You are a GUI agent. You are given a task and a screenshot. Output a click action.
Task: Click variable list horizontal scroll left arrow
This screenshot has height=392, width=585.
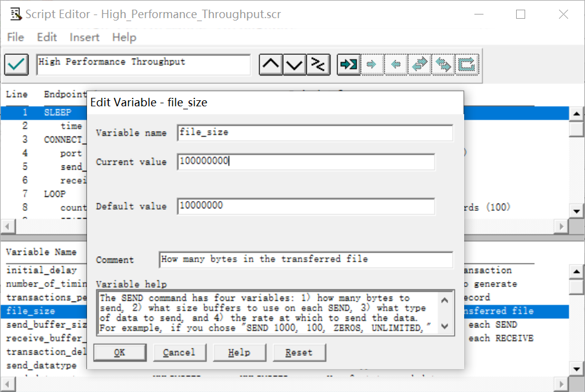point(8,384)
